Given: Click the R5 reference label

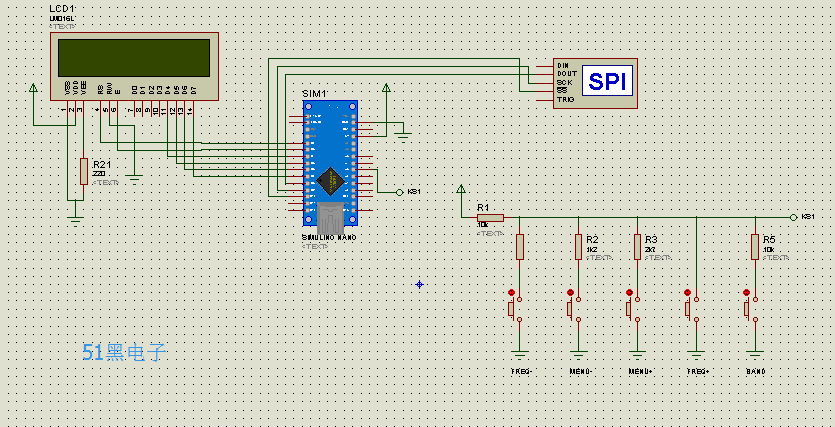Looking at the screenshot, I should coord(769,240).
